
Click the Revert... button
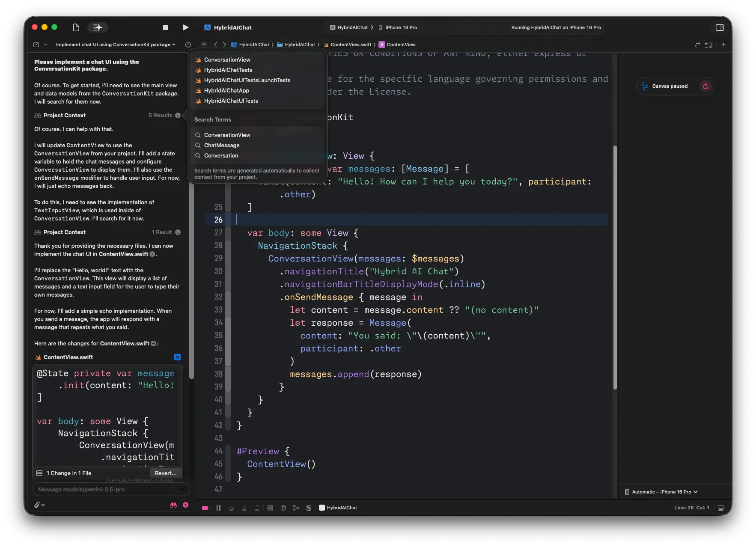[x=165, y=473]
